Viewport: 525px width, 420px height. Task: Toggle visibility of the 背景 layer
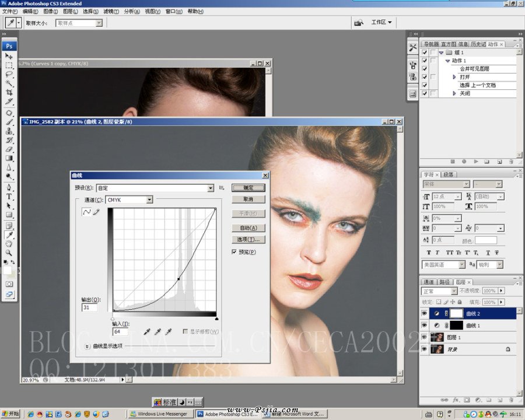coord(424,349)
